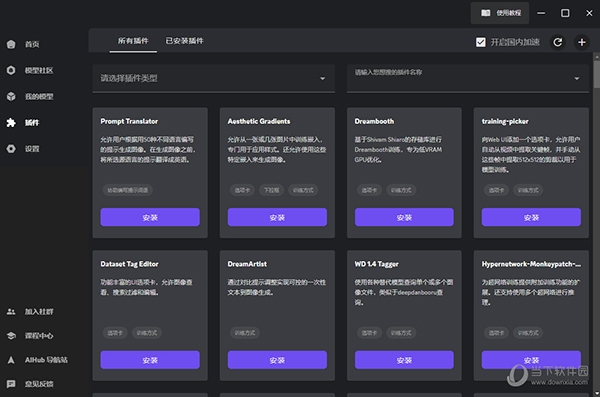Image resolution: width=600 pixels, height=397 pixels.
Task: Open the 使用教程 tutorial button
Action: (500, 13)
